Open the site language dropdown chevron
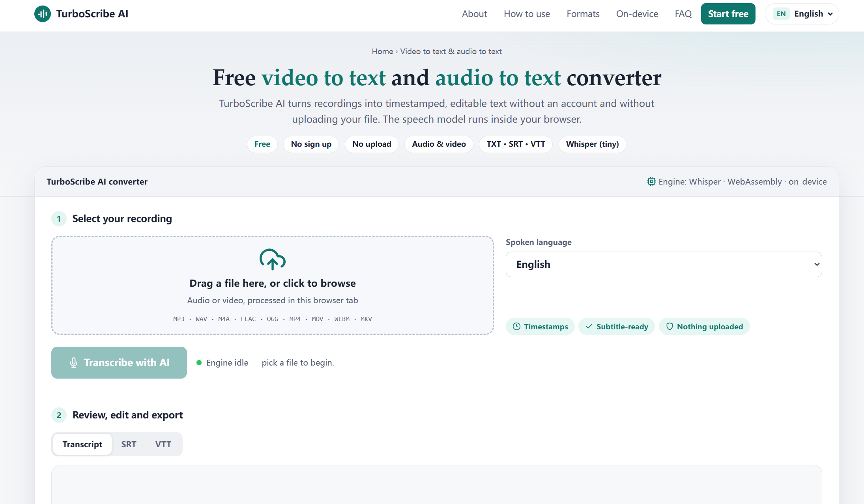Image resolution: width=864 pixels, height=504 pixels. tap(830, 14)
